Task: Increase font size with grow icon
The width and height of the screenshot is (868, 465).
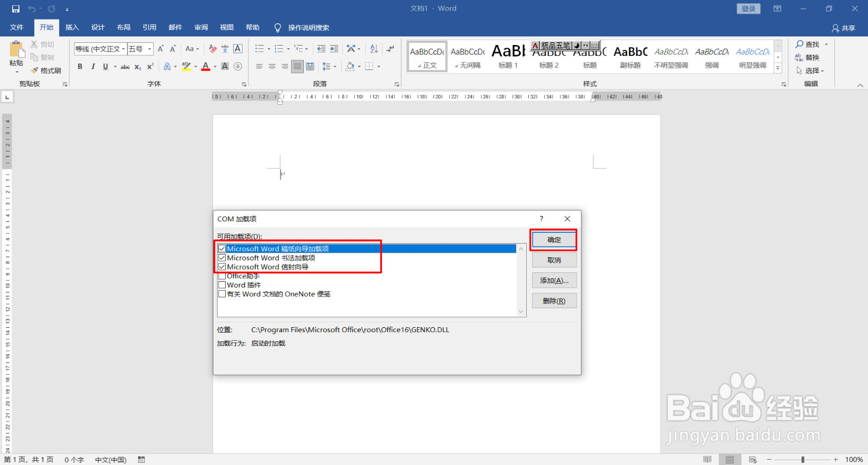Action: pos(161,49)
